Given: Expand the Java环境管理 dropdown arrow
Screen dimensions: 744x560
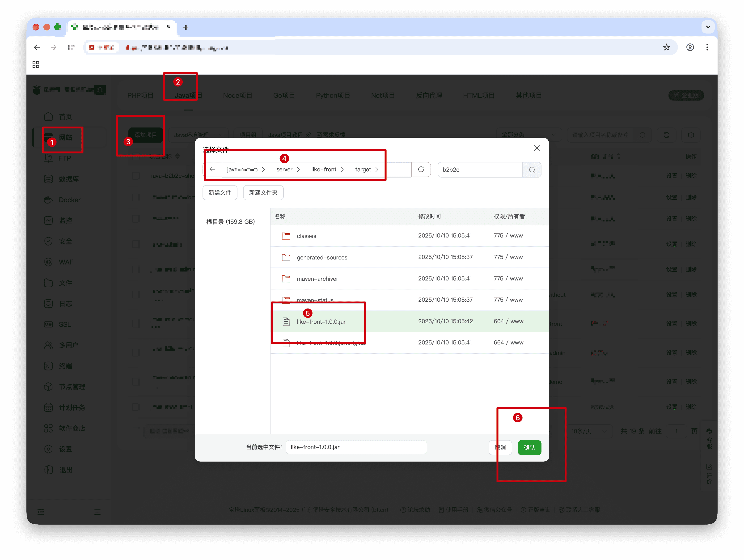Looking at the screenshot, I should [x=221, y=135].
